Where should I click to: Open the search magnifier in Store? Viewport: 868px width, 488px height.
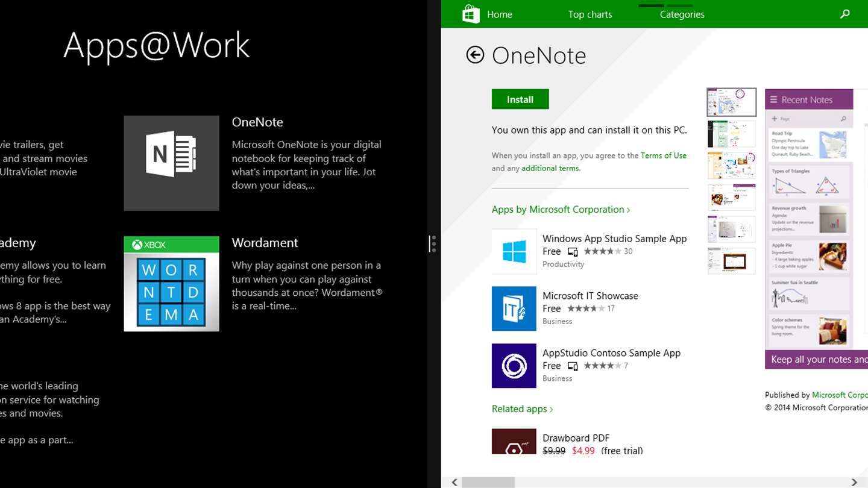845,14
